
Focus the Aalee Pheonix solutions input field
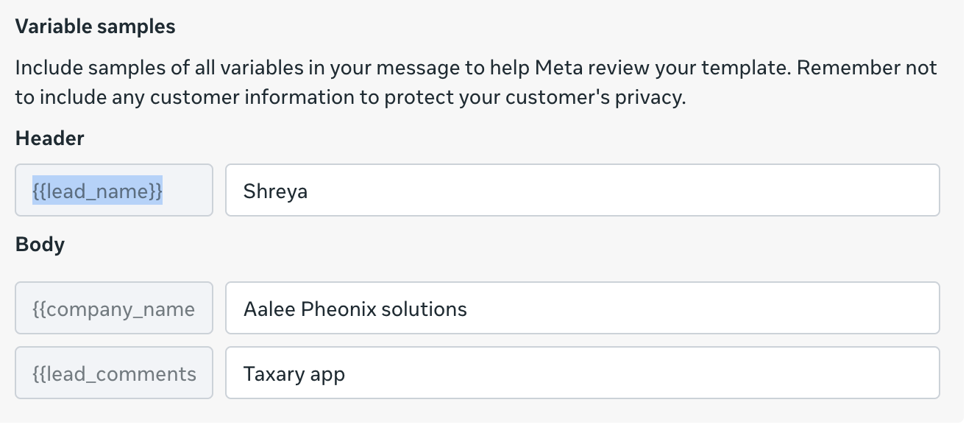[x=581, y=308]
